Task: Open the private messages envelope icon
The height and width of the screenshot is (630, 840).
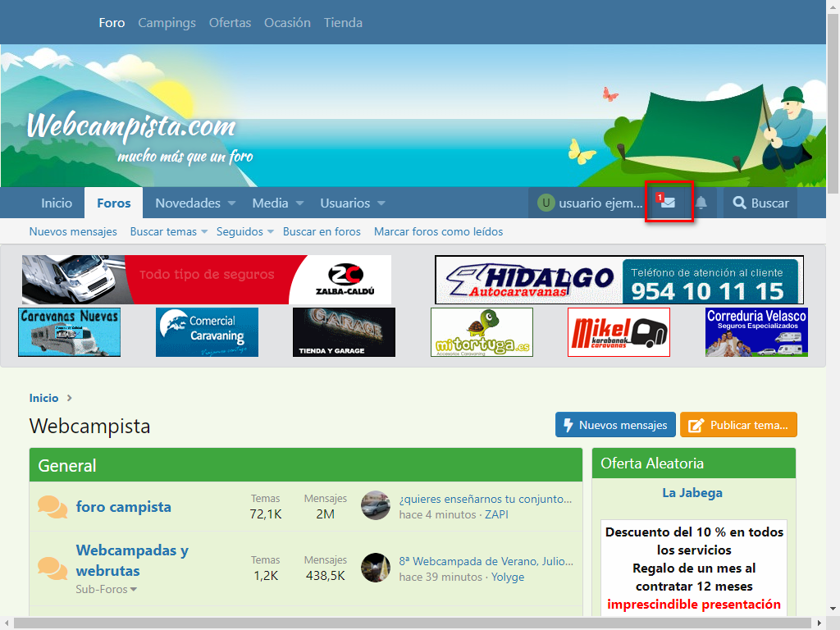Action: (668, 203)
